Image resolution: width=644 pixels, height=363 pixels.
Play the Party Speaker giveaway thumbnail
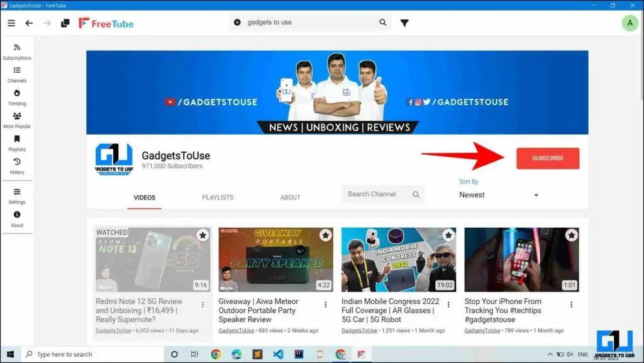[x=275, y=260]
